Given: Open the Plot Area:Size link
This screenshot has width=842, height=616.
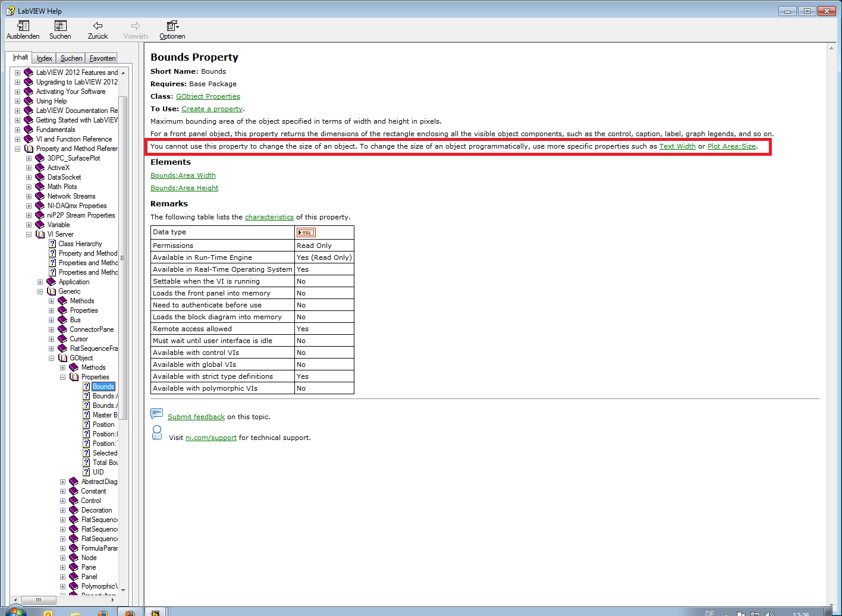Looking at the screenshot, I should [x=732, y=146].
